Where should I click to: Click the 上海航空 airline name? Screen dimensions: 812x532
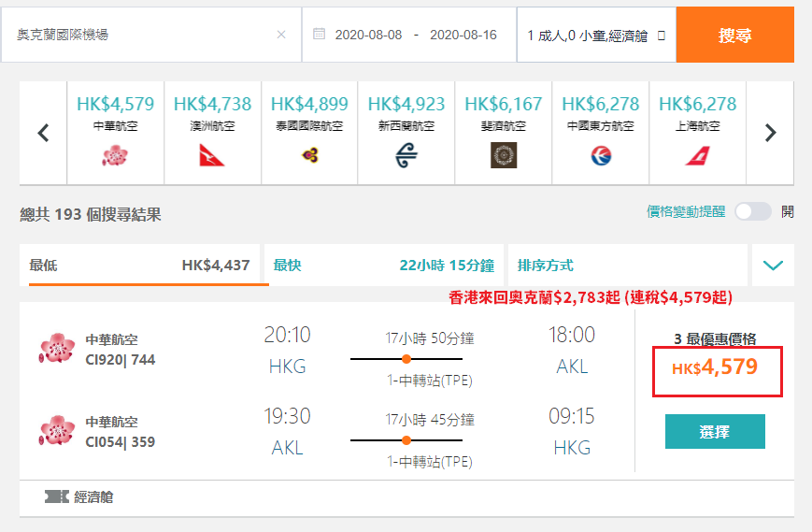pos(698,126)
